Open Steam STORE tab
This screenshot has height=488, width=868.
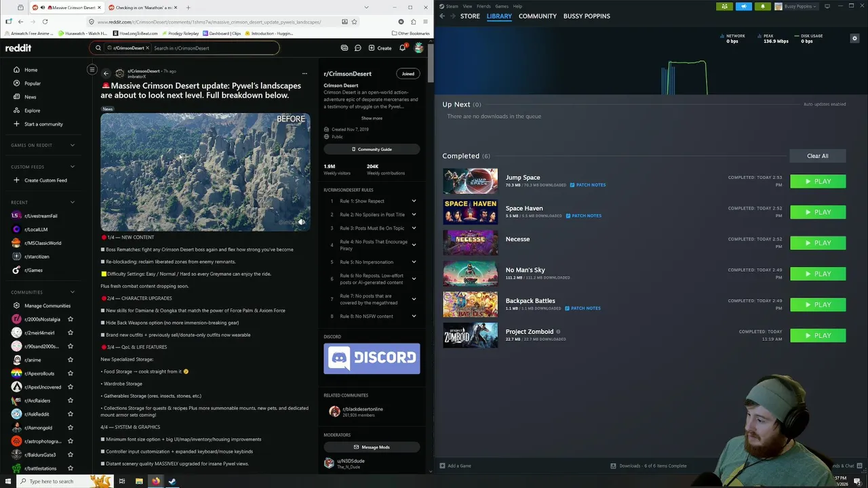click(470, 16)
